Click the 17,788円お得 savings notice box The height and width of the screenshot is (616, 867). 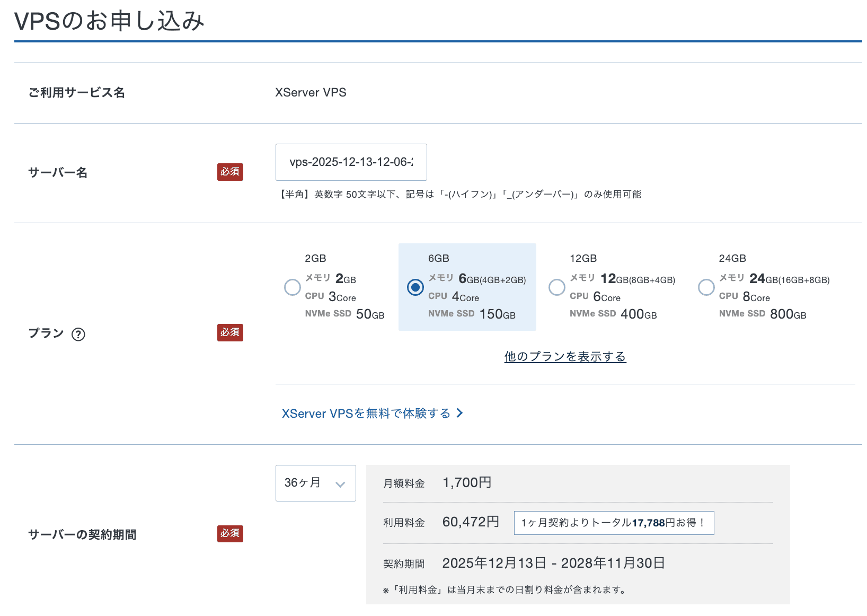click(614, 523)
